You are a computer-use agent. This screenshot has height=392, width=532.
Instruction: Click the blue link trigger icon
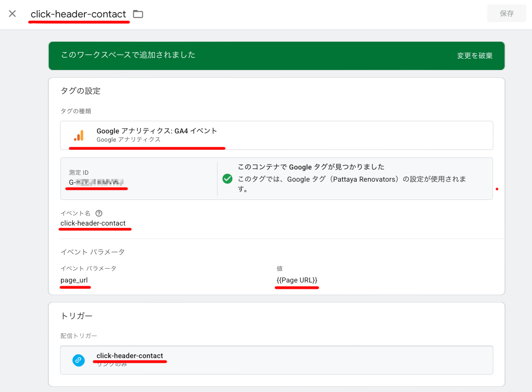point(78,360)
